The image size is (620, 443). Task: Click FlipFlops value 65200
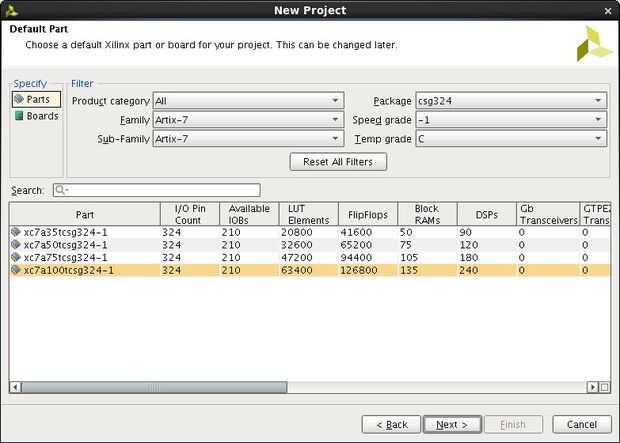[x=356, y=245]
